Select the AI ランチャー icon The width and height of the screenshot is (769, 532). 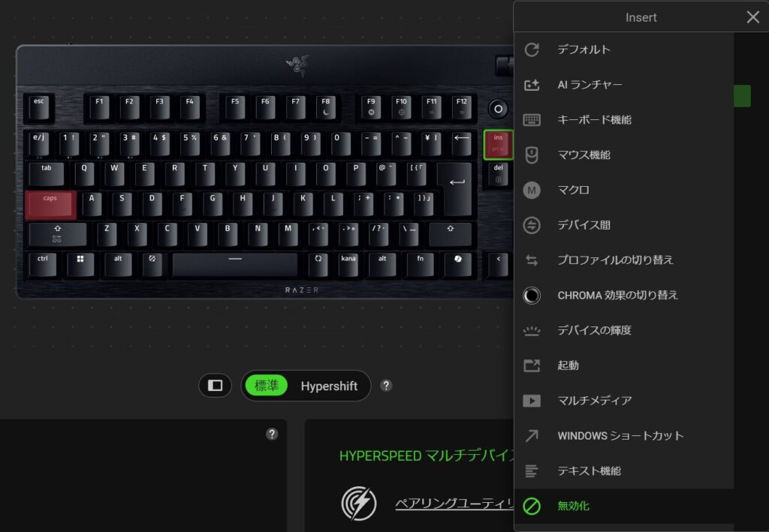pos(532,85)
